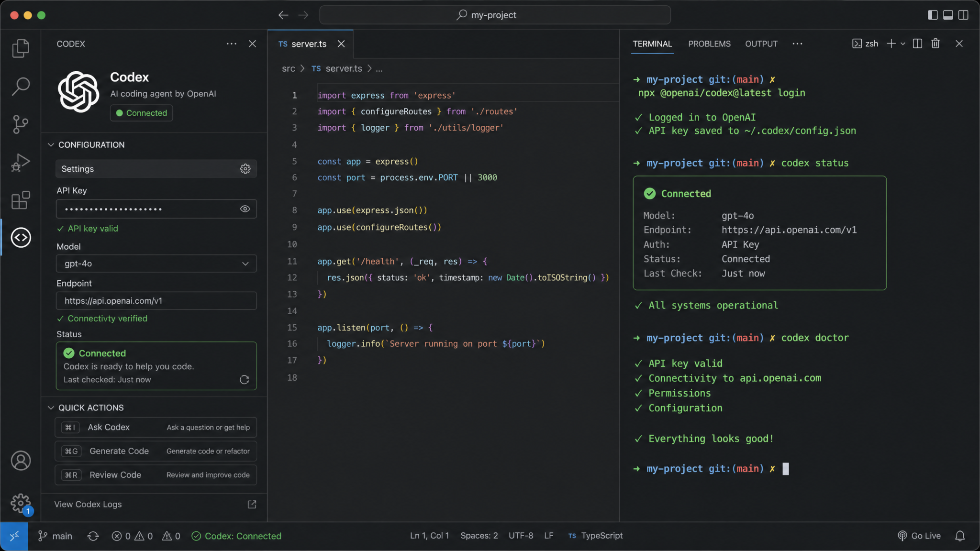The image size is (980, 551).
Task: Open Source Control view in activity bar
Action: (x=21, y=124)
